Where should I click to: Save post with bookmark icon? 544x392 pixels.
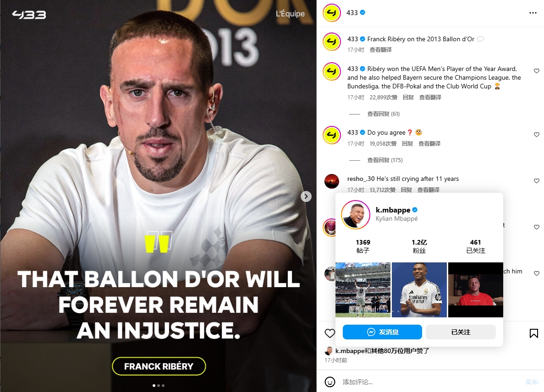click(533, 333)
